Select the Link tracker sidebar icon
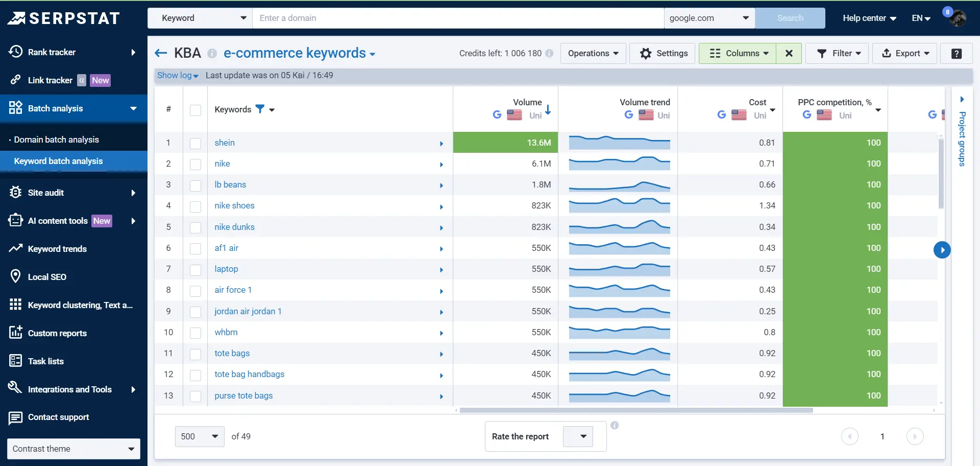The height and width of the screenshot is (466, 980). point(15,80)
